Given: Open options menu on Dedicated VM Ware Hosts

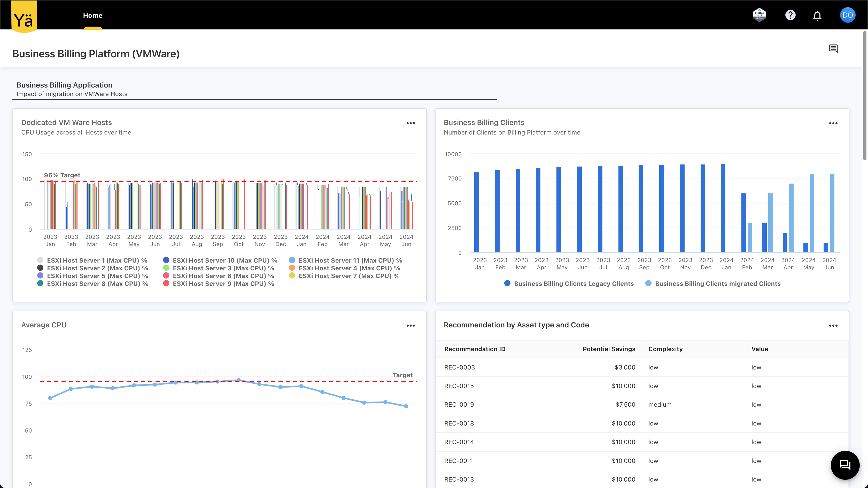Looking at the screenshot, I should tap(411, 123).
